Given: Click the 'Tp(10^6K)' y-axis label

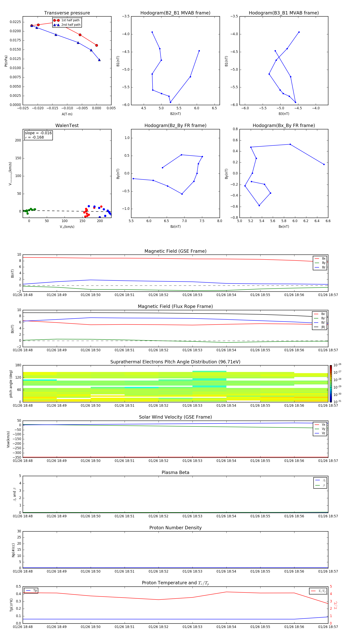Looking at the screenshot, I should (x=11, y=605).
